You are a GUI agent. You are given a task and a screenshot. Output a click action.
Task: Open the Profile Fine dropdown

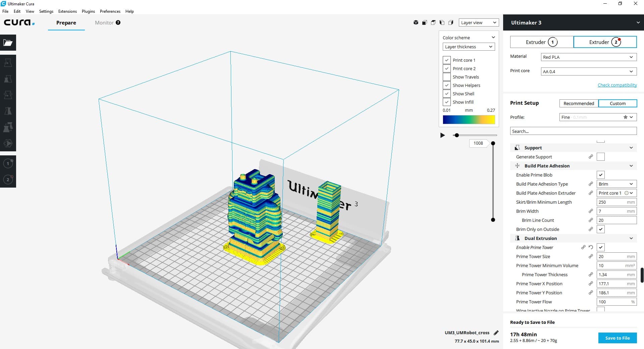click(598, 117)
